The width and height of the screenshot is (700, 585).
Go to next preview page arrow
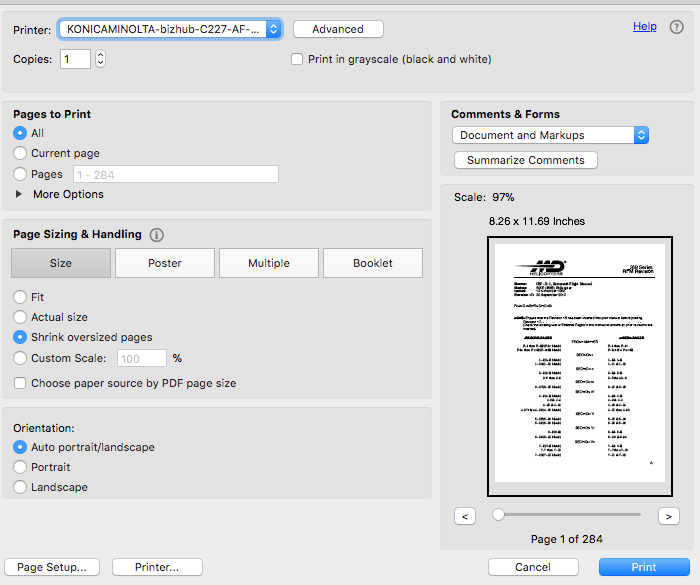(669, 516)
